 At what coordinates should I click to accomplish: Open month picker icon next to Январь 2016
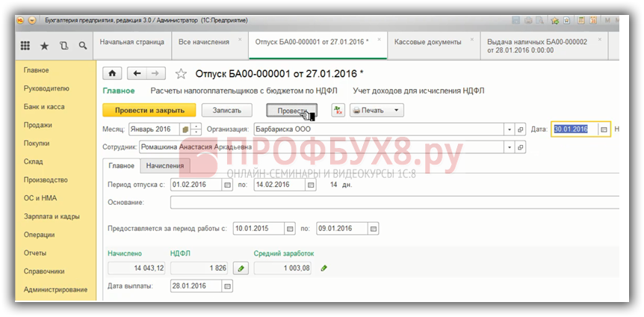coord(185,129)
